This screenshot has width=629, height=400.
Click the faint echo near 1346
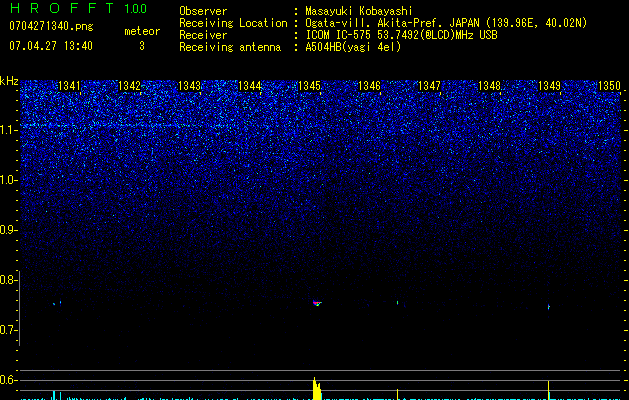(x=398, y=303)
